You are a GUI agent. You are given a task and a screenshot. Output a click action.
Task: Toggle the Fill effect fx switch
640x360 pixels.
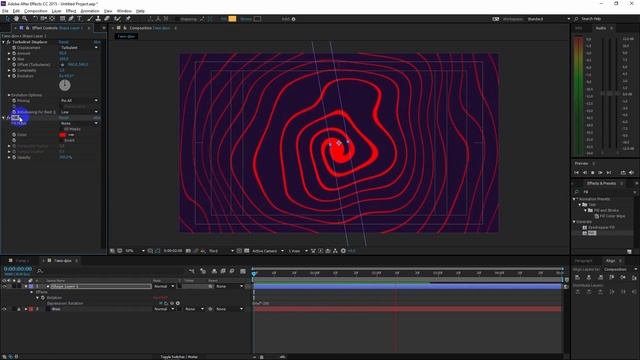[8, 118]
